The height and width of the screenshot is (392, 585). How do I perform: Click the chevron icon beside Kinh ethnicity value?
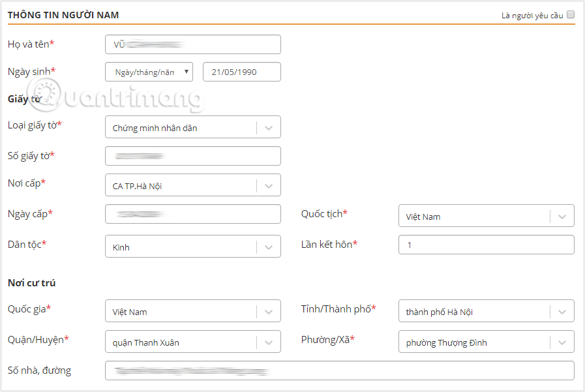(x=268, y=246)
